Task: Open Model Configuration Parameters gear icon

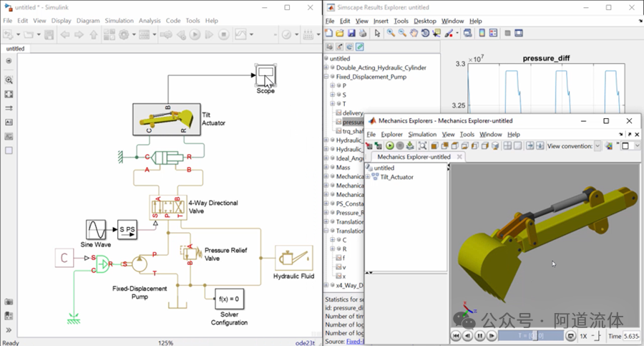Action: tap(124, 34)
